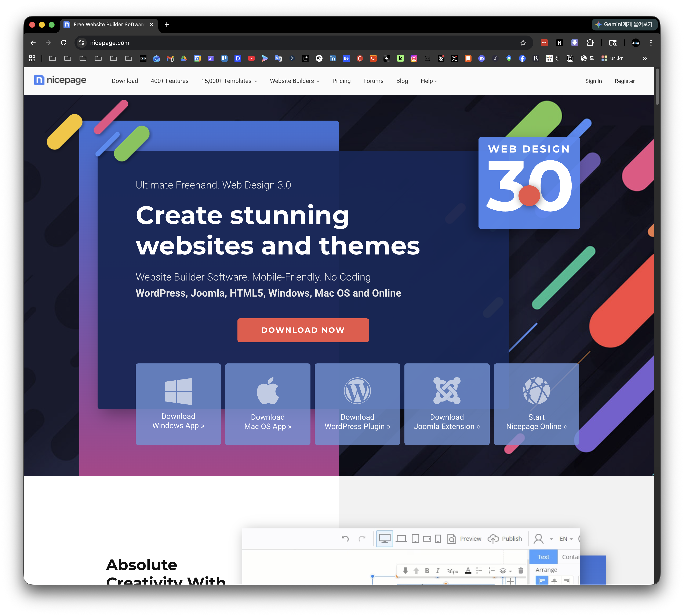Click the DOWNLOAD NOW button
Screen dimensions: 684x616
click(303, 330)
